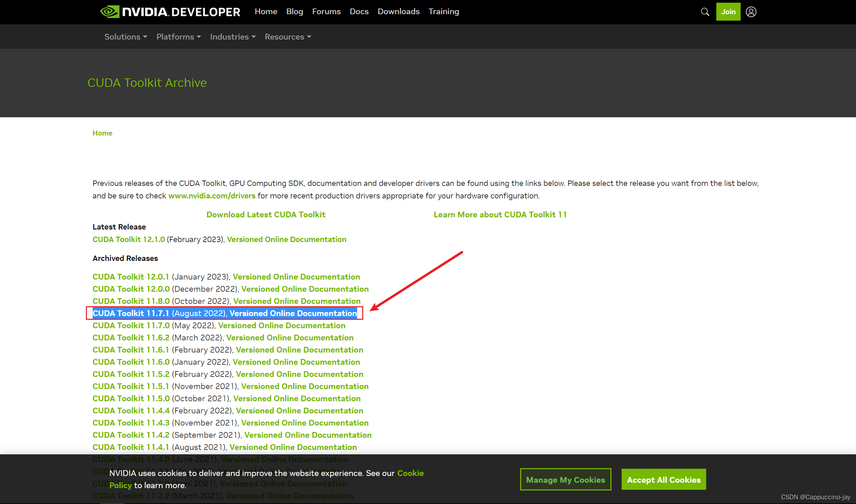Open the www.nvidia.com/drivers link

212,196
